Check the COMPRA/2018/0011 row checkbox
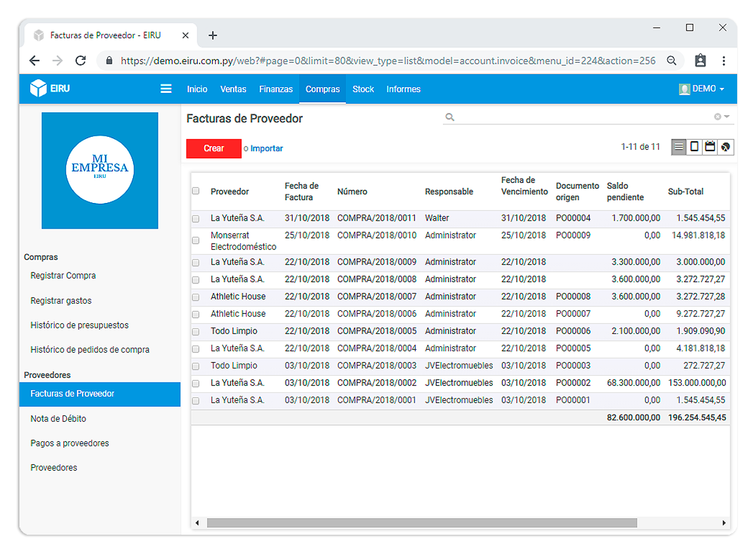Image resolution: width=756 pixels, height=553 pixels. coord(196,218)
